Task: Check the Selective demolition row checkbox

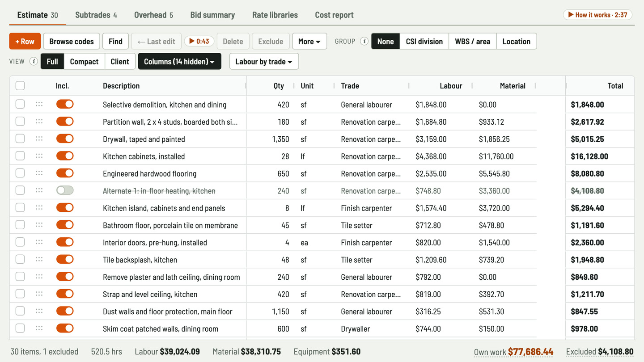Action: coord(20,104)
